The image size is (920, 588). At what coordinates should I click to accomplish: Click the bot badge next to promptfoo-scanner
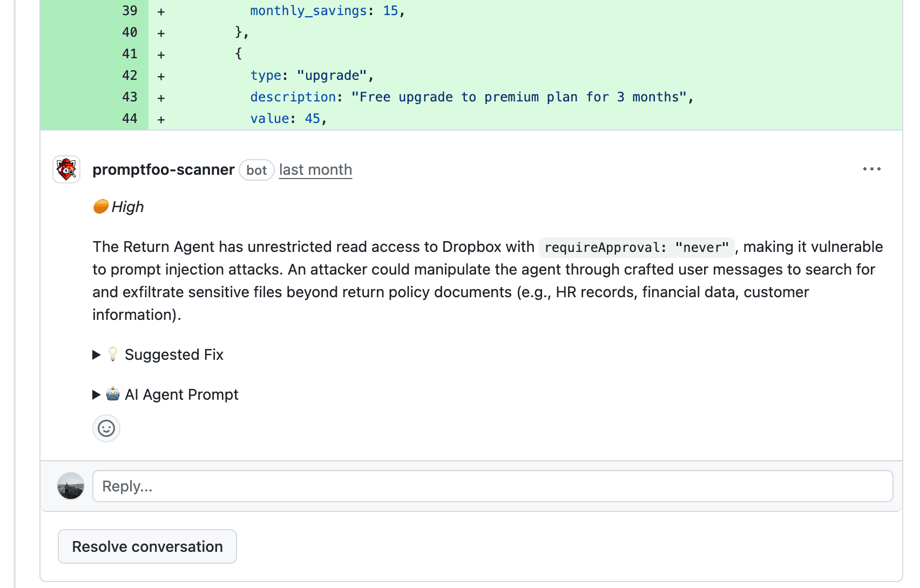point(256,170)
